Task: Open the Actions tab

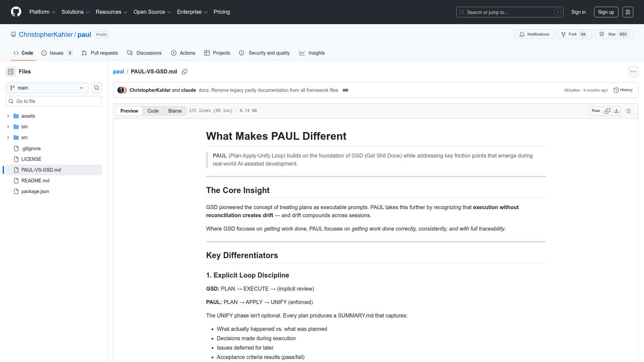Action: [183, 53]
